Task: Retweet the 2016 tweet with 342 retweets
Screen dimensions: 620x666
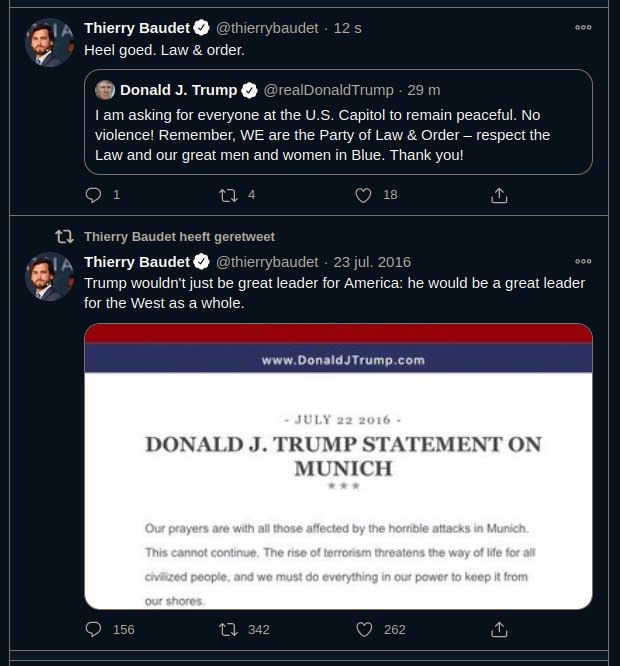Action: [x=228, y=629]
